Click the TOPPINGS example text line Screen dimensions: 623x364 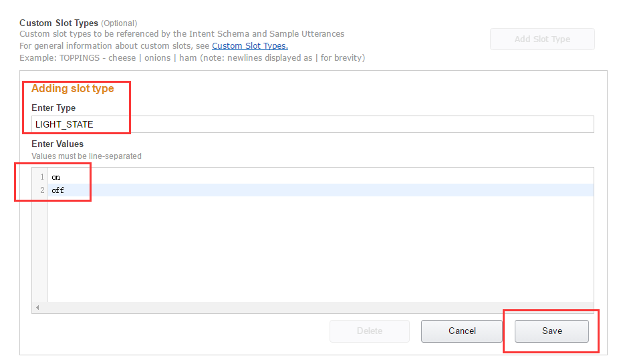(x=192, y=58)
